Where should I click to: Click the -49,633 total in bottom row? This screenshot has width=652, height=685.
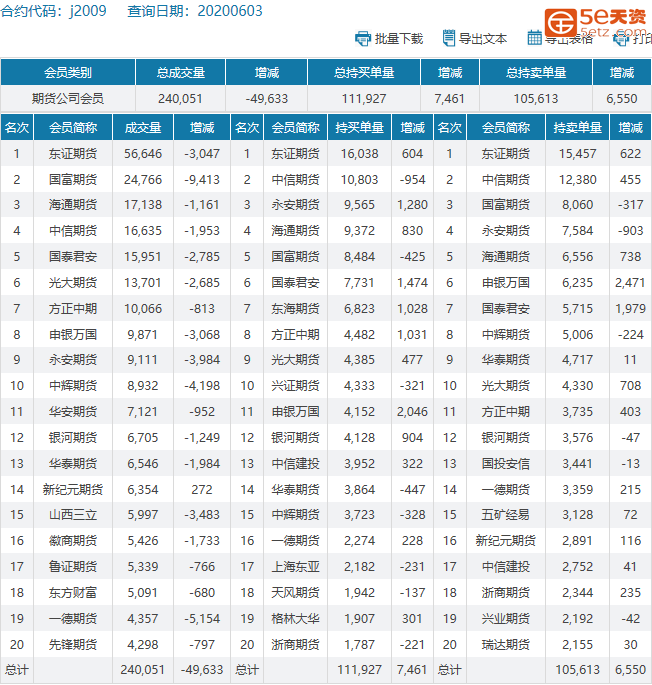(202, 670)
